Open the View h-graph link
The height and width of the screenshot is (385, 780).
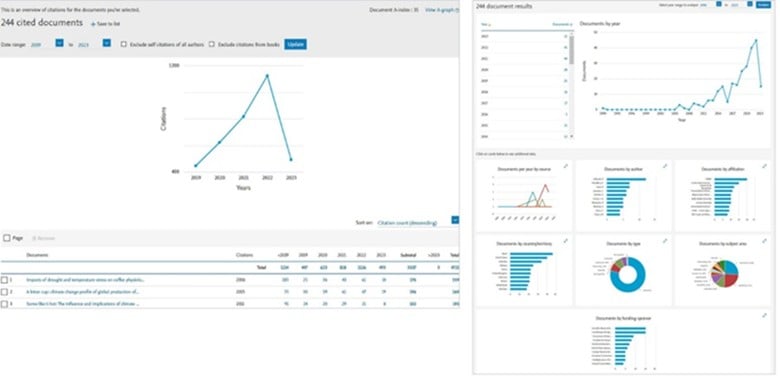[442, 9]
